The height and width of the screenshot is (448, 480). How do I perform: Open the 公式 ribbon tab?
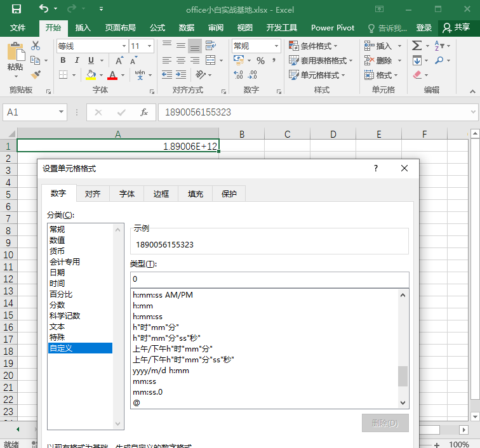tap(157, 28)
